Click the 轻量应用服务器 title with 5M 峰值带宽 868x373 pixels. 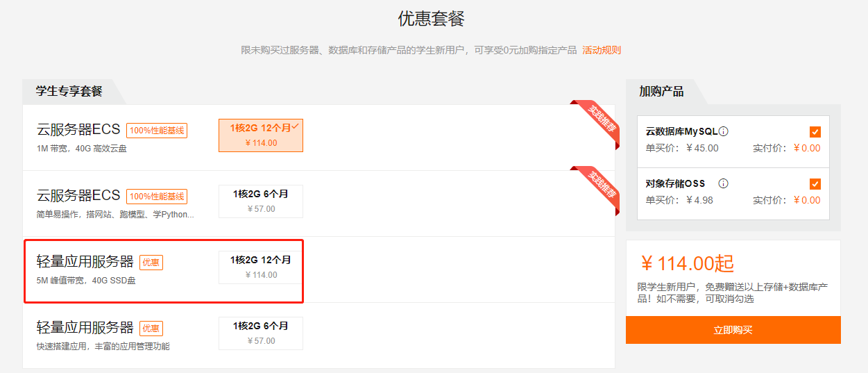coord(85,262)
